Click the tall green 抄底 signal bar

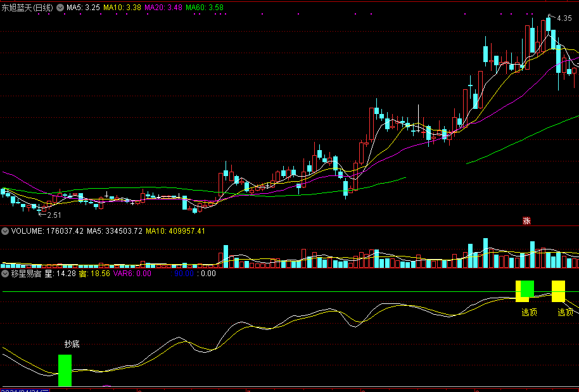pos(65,370)
